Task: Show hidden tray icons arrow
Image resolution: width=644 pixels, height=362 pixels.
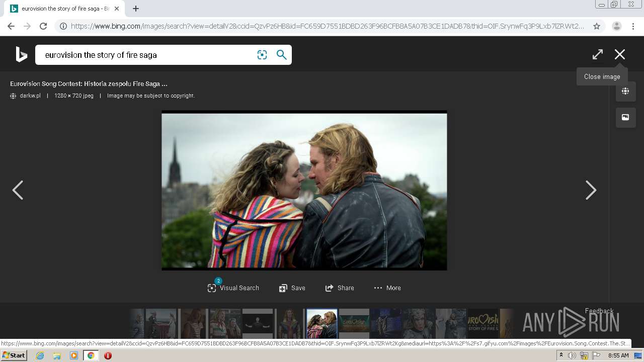Action: (561, 355)
